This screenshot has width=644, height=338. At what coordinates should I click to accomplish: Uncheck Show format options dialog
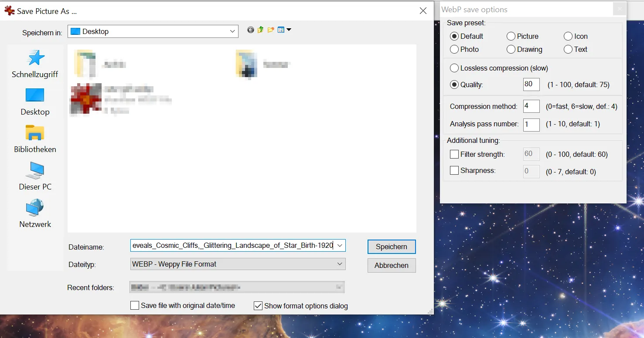(x=258, y=306)
